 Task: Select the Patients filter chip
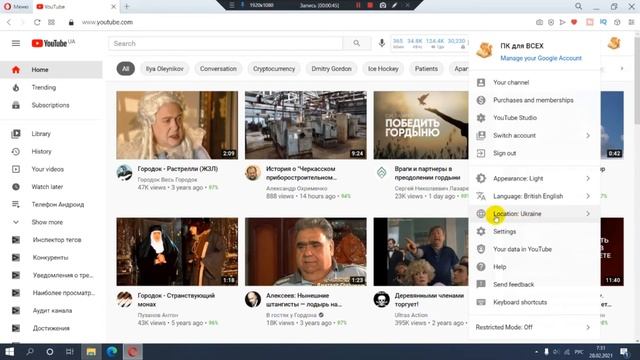click(x=426, y=69)
